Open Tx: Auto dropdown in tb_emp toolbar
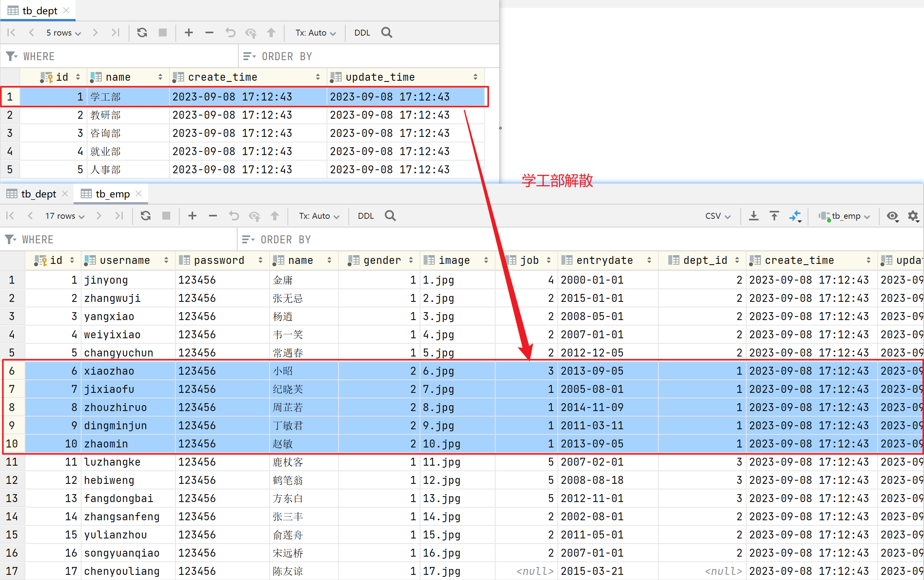Image resolution: width=924 pixels, height=580 pixels. click(x=319, y=216)
